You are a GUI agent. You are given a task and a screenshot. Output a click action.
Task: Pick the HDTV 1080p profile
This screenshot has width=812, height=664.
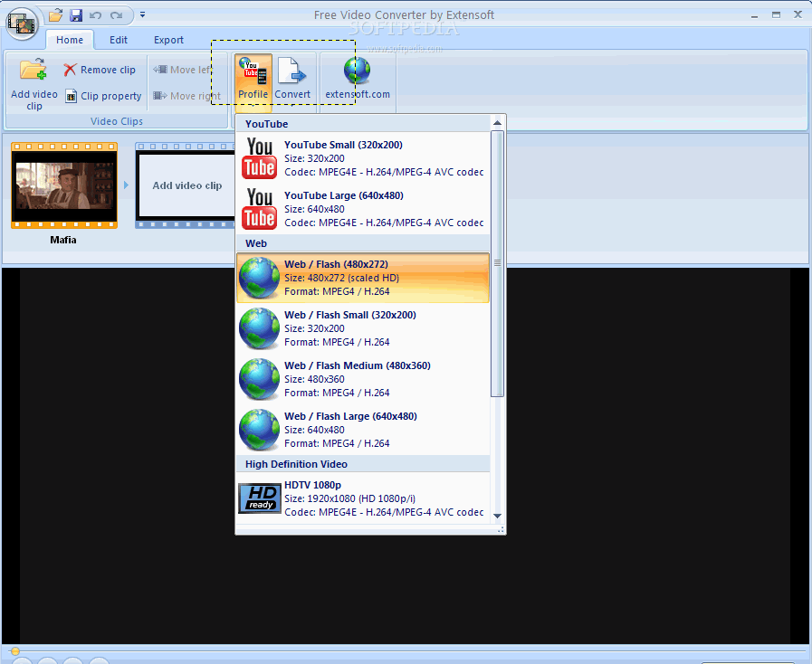(363, 498)
